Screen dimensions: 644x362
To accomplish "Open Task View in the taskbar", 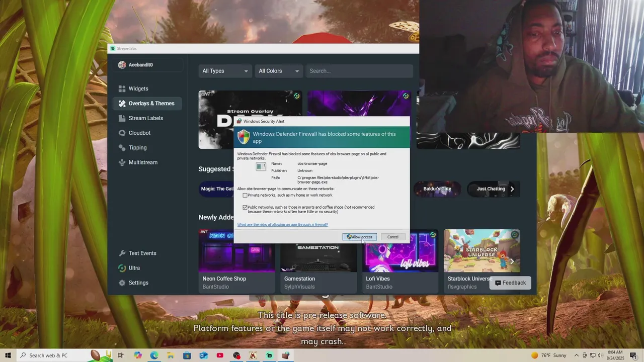I will point(121,355).
